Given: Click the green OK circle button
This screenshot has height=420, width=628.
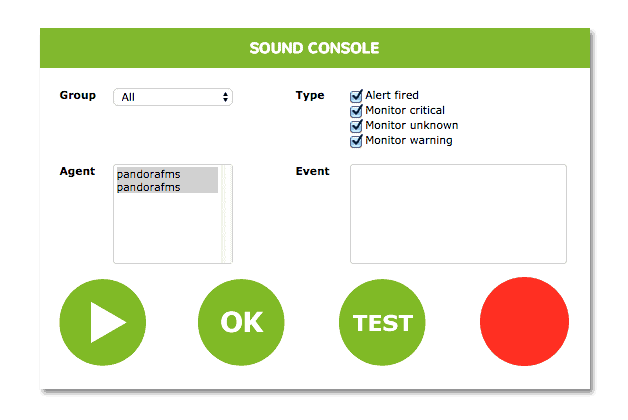Looking at the screenshot, I should tap(241, 322).
